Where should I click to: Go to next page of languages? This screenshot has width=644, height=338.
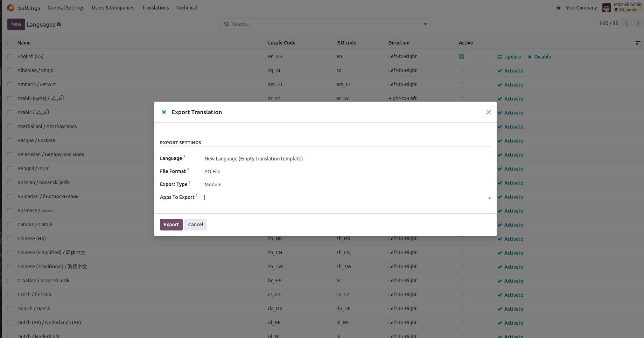tap(638, 23)
